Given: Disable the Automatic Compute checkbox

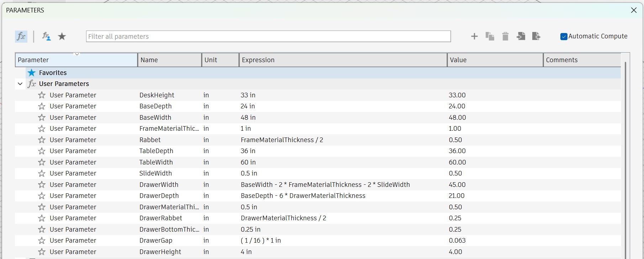Looking at the screenshot, I should coord(564,37).
